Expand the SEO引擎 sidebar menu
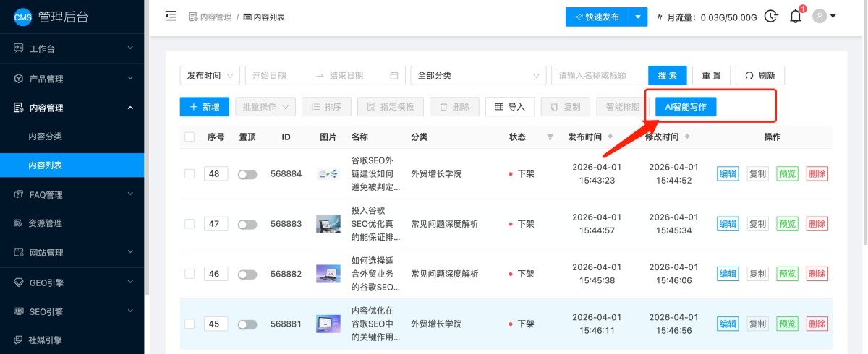This screenshot has height=354, width=868. click(x=72, y=311)
